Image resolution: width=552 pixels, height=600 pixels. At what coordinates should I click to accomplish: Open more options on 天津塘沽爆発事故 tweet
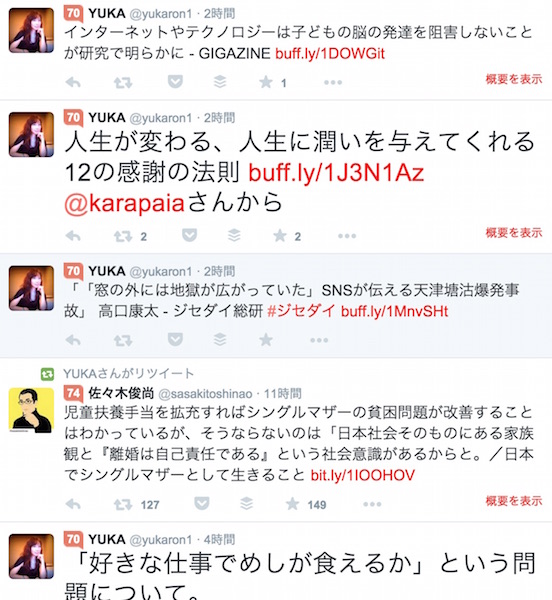[x=319, y=340]
